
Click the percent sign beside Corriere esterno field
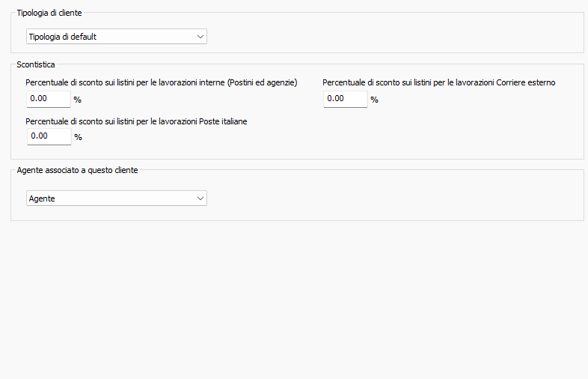[374, 100]
